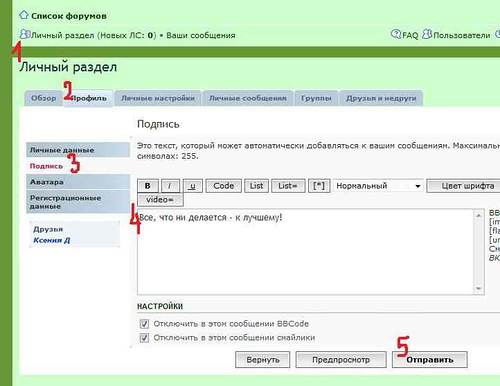Click the user icon beside Личный раздел
This screenshot has height=386, width=500.
click(x=24, y=34)
